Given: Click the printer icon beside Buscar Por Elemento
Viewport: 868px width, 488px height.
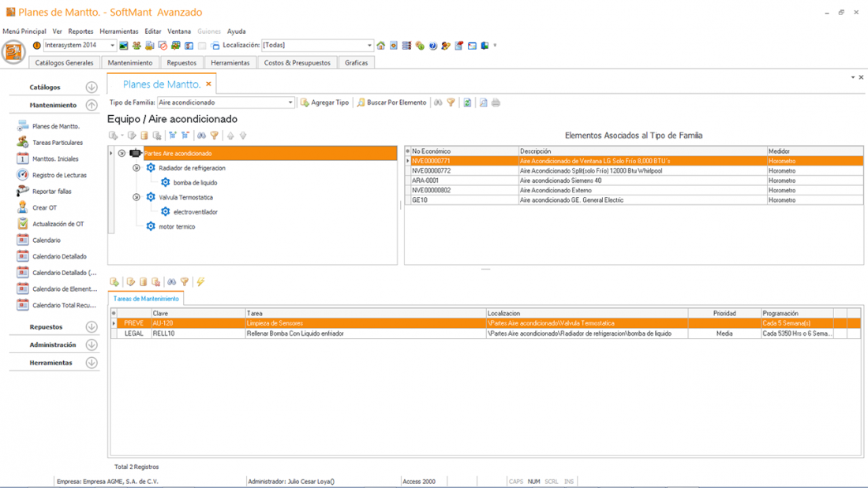Looking at the screenshot, I should point(496,102).
